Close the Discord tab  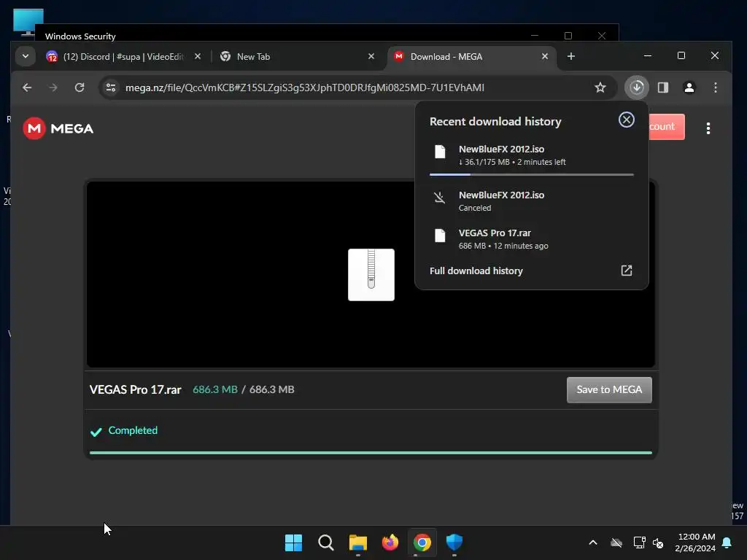(x=198, y=57)
